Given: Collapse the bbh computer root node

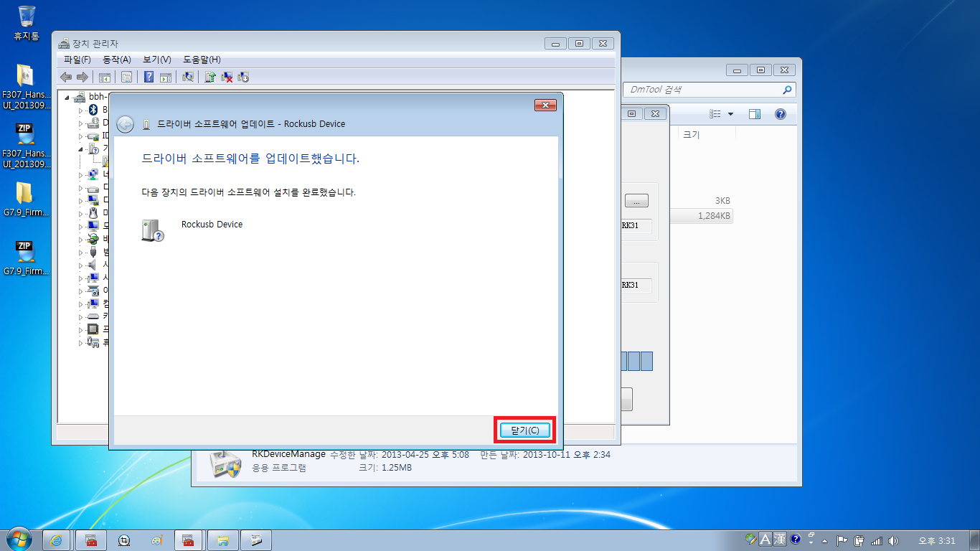Looking at the screenshot, I should (x=67, y=98).
